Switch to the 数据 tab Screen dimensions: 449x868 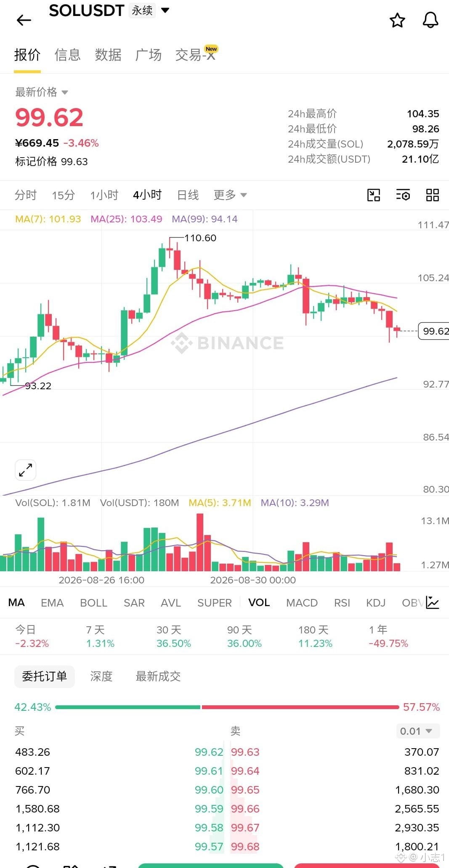pyautogui.click(x=108, y=55)
